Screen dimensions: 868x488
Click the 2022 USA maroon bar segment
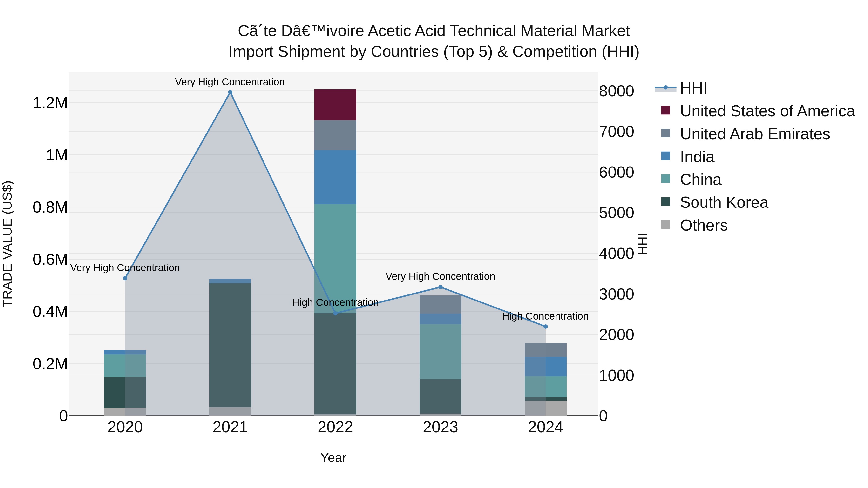(x=335, y=105)
